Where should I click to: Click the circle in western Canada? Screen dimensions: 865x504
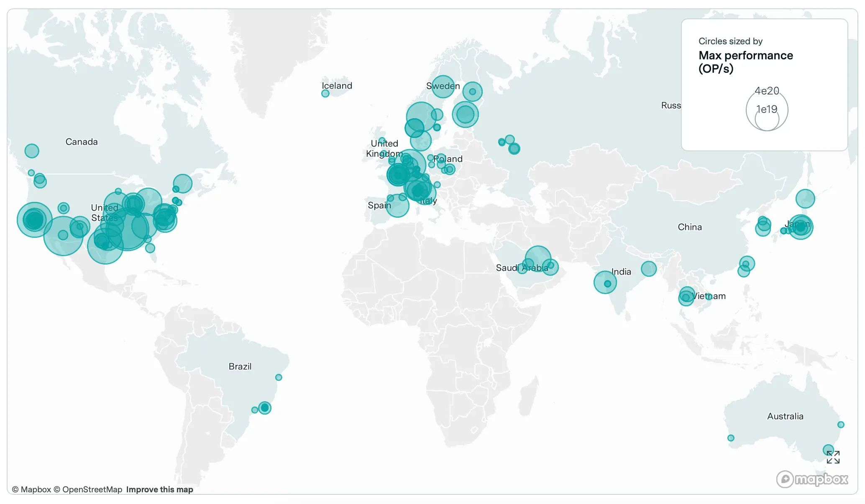[32, 151]
